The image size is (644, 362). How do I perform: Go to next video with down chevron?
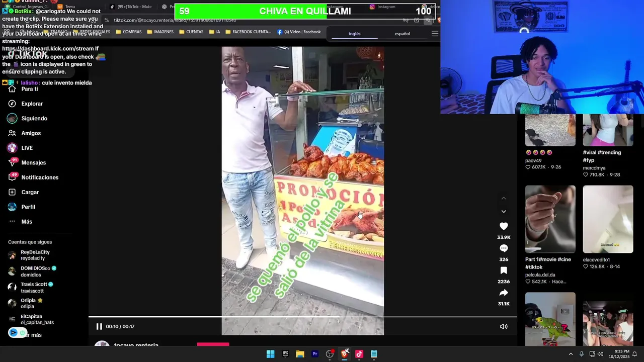(504, 211)
